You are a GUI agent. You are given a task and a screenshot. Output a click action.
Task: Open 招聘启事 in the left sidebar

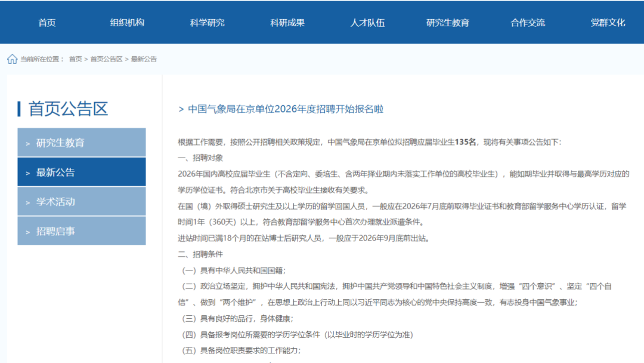coord(82,230)
